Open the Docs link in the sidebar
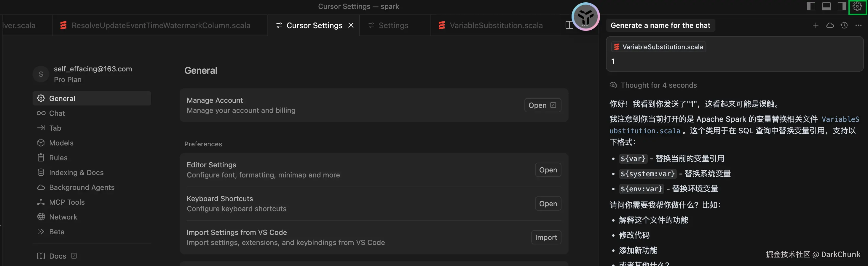This screenshot has width=868, height=266. [57, 256]
